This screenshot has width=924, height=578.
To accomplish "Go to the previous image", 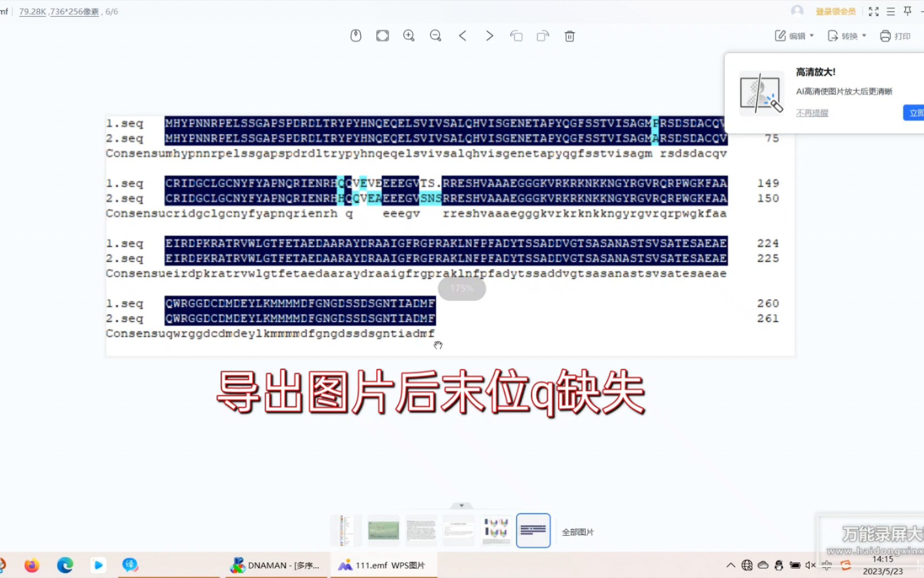I will 463,35.
